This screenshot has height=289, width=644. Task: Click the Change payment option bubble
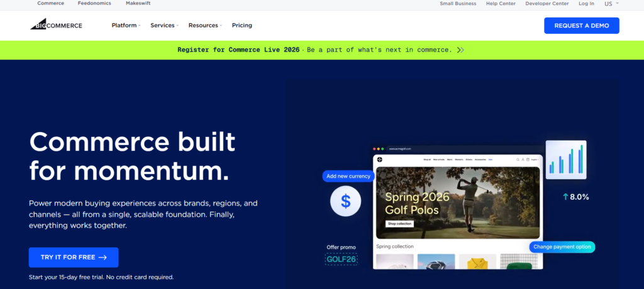(562, 247)
